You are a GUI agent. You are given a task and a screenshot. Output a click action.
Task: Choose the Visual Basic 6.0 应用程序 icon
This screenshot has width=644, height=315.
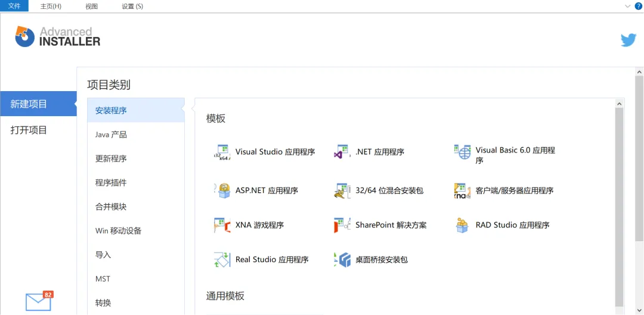(462, 152)
